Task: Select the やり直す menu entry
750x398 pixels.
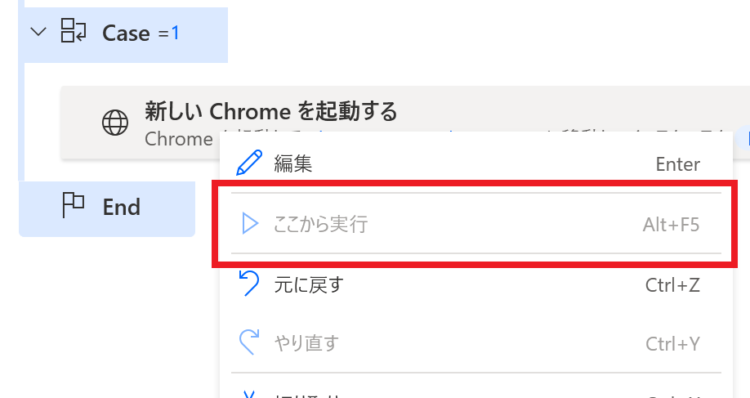Action: click(x=306, y=343)
